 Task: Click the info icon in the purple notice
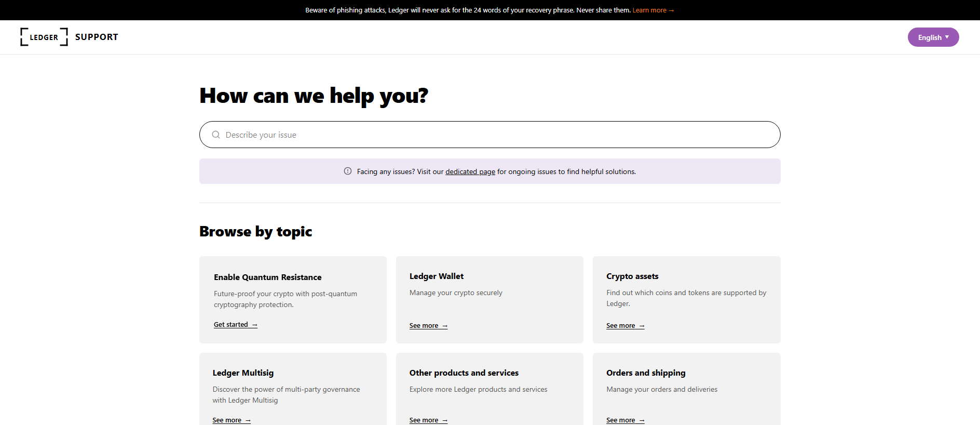tap(348, 171)
